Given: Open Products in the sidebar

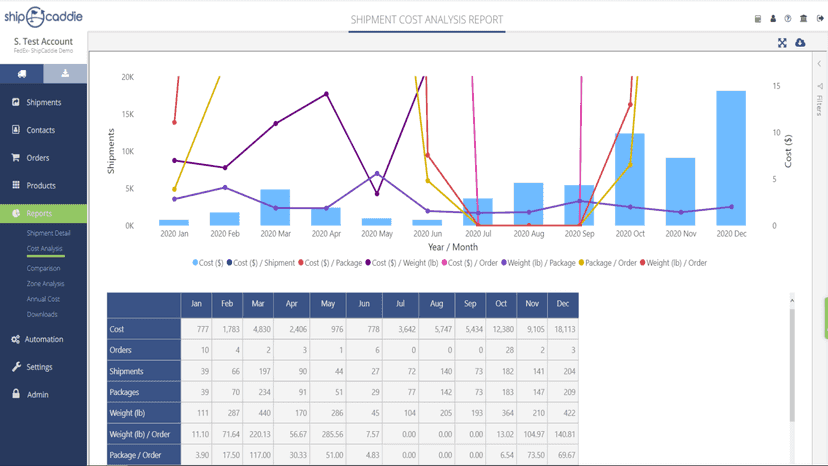Looking at the screenshot, I should coord(43,185).
